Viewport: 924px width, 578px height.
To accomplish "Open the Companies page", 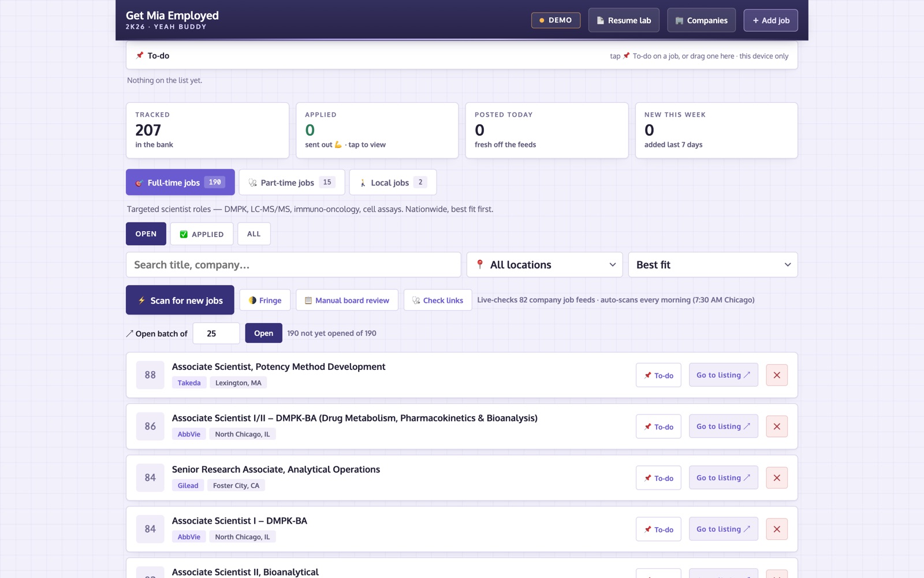I will [701, 20].
